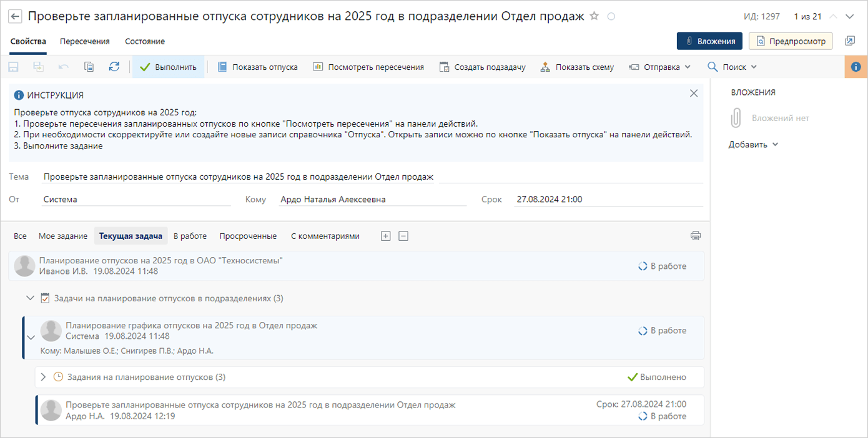Open the task in a new window icon
This screenshot has width=868, height=438.
tap(850, 41)
